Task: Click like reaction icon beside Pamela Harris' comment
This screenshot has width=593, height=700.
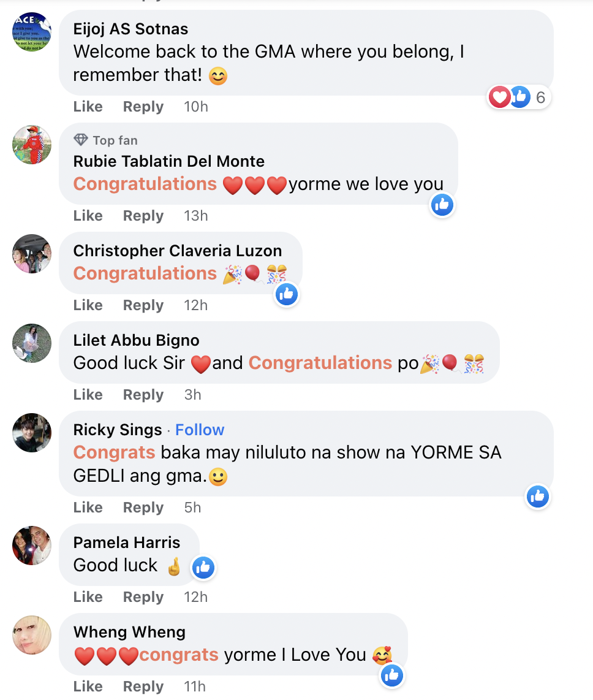Action: coord(203,568)
